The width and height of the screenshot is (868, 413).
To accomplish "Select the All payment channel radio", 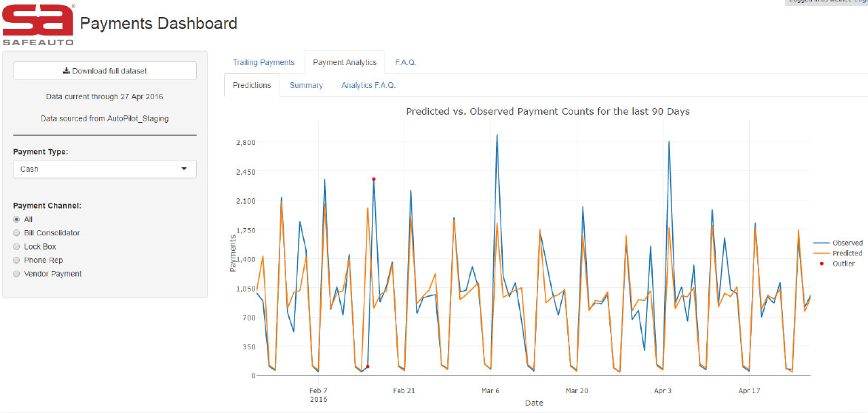I will coord(17,220).
